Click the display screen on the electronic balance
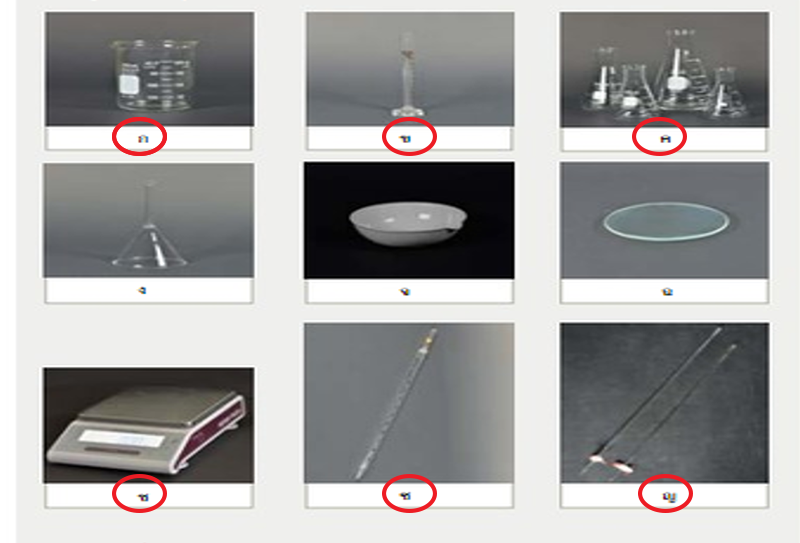 pos(121,439)
